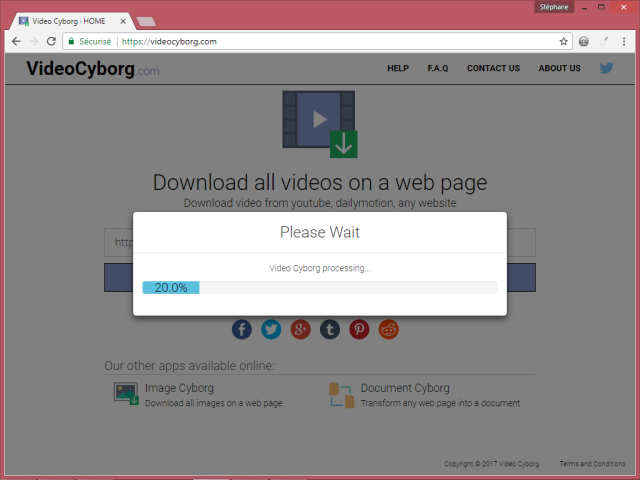The width and height of the screenshot is (640, 480).
Task: Open the Chrome three-dot menu
Action: coord(624,41)
